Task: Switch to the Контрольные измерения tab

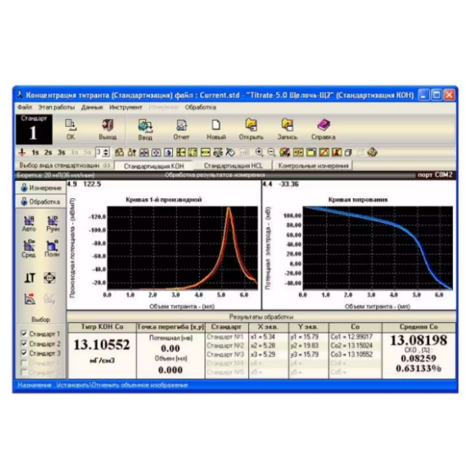Action: coord(315,165)
